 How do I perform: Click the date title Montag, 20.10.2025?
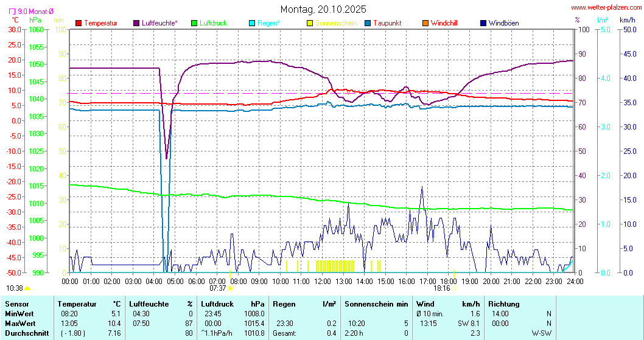pos(323,9)
